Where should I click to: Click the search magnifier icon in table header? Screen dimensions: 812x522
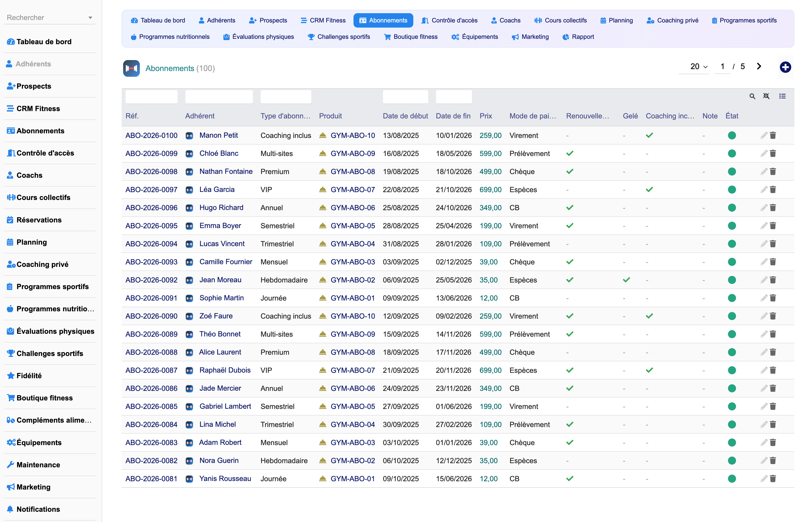(752, 96)
